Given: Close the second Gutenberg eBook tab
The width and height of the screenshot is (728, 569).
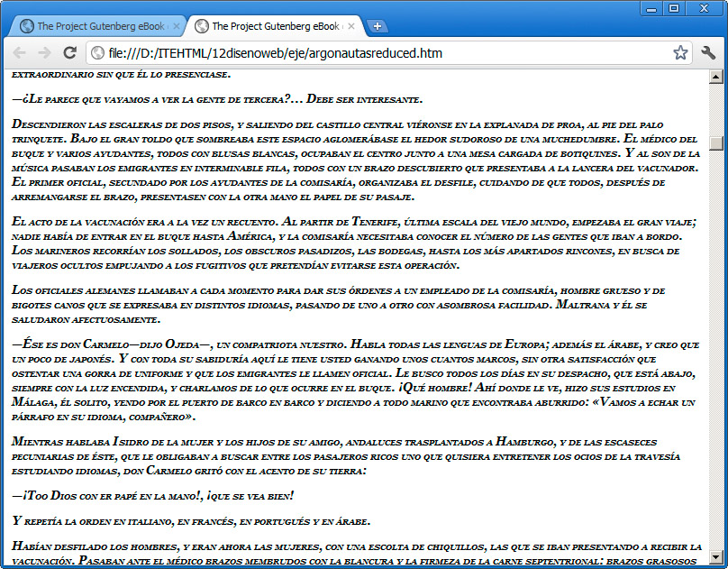Looking at the screenshot, I should [351, 26].
